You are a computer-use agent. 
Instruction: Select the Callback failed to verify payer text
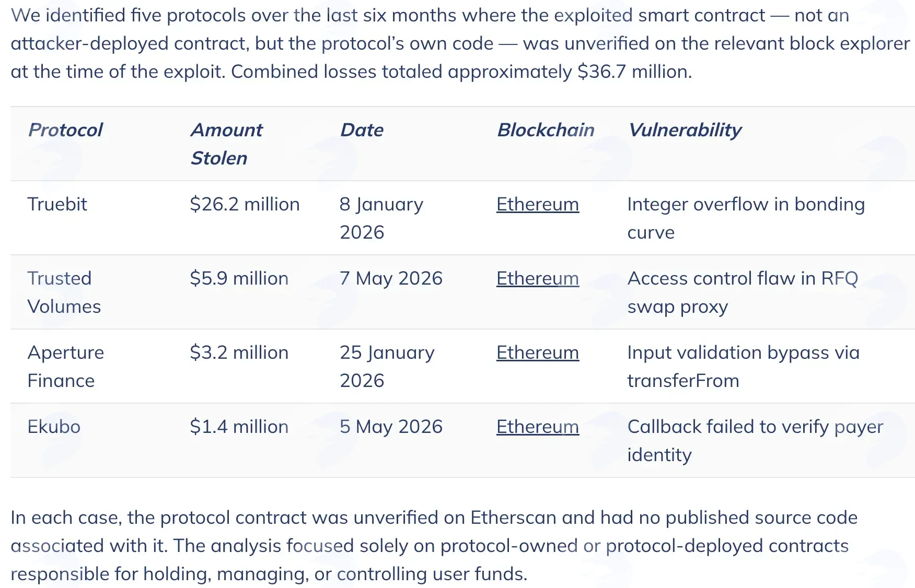click(756, 427)
